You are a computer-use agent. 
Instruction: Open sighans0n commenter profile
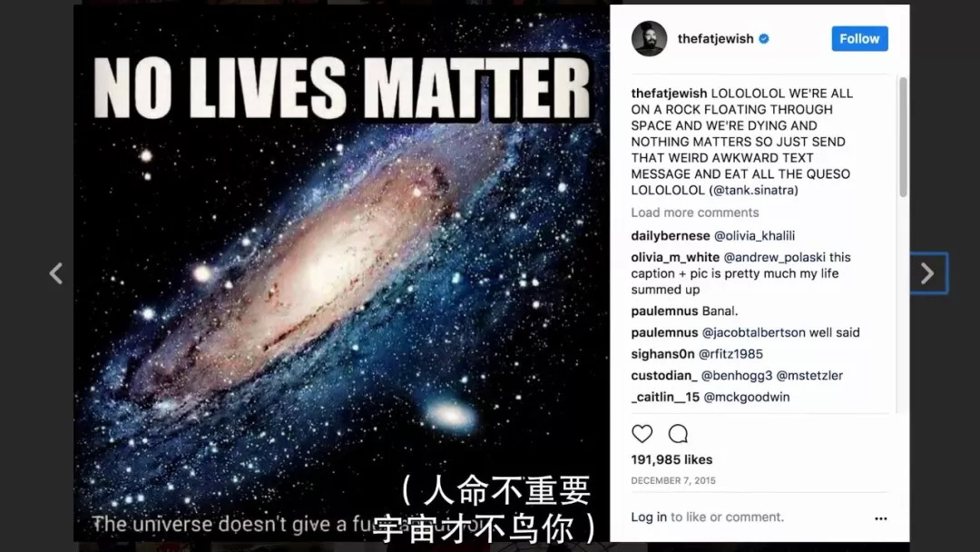tap(662, 354)
